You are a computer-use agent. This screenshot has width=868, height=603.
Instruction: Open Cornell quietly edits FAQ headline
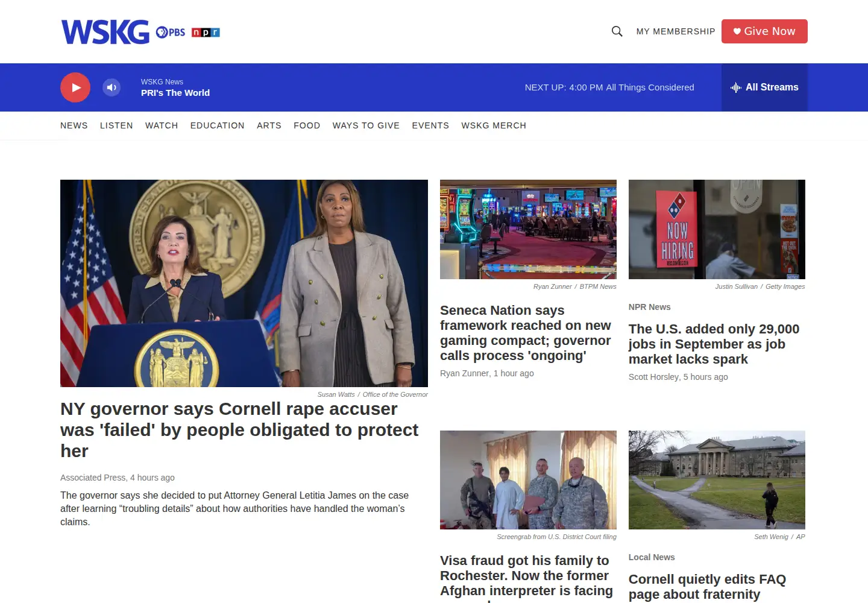(707, 587)
